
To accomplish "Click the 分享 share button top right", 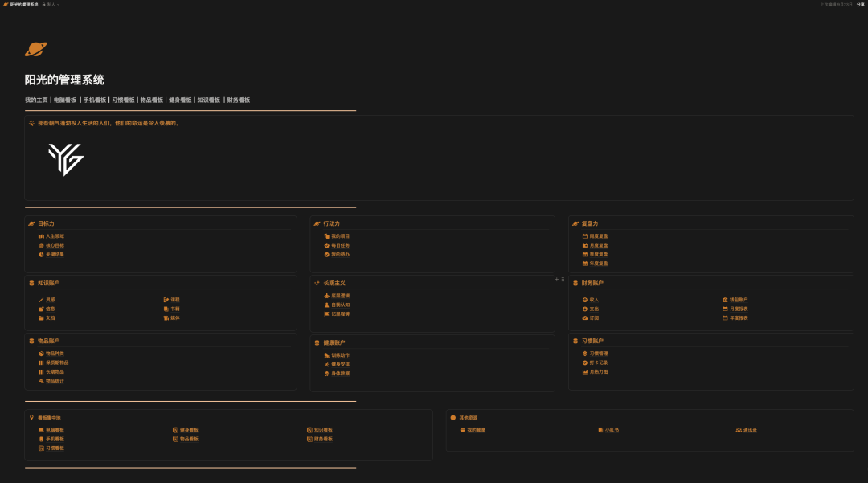I will pos(860,5).
